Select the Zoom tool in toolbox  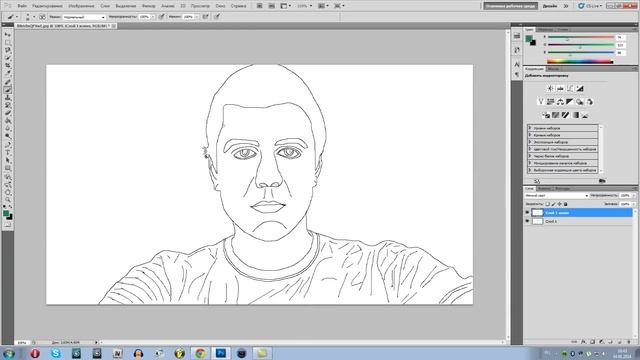tap(8, 200)
